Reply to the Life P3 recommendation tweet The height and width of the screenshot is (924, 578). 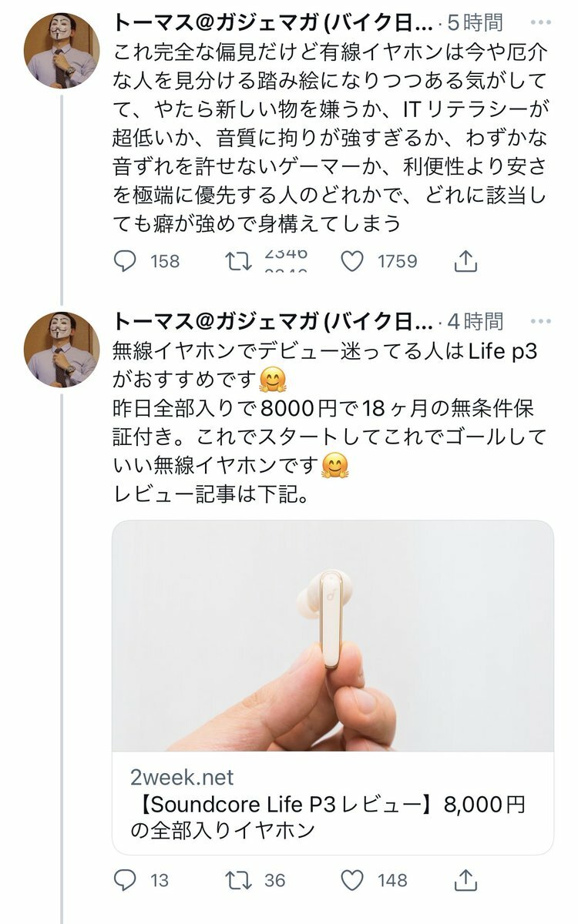[x=125, y=880]
